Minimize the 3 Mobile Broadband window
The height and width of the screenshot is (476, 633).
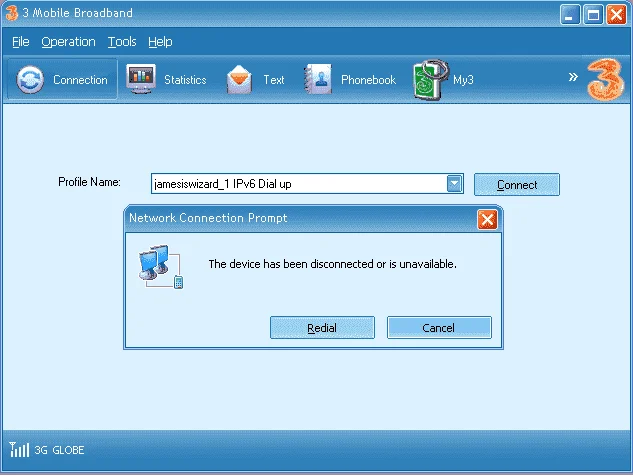tap(570, 15)
